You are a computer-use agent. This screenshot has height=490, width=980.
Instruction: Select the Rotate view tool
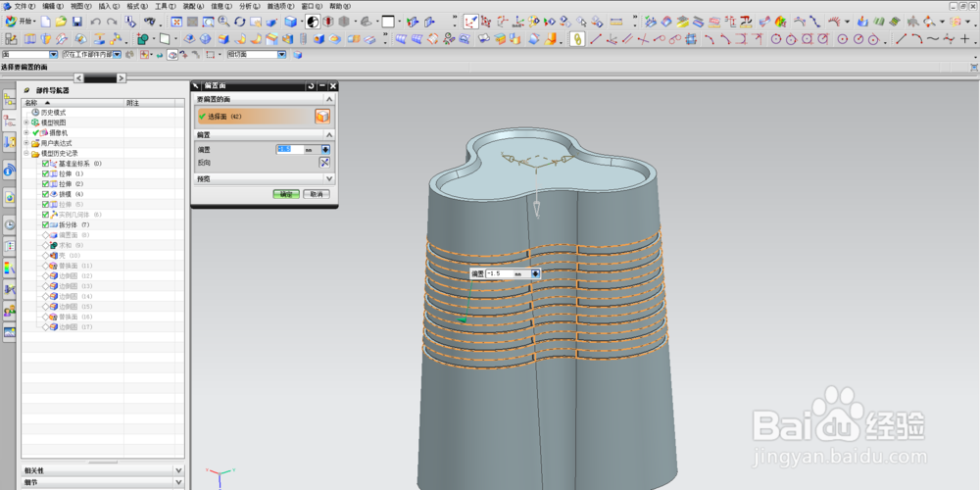(x=240, y=22)
